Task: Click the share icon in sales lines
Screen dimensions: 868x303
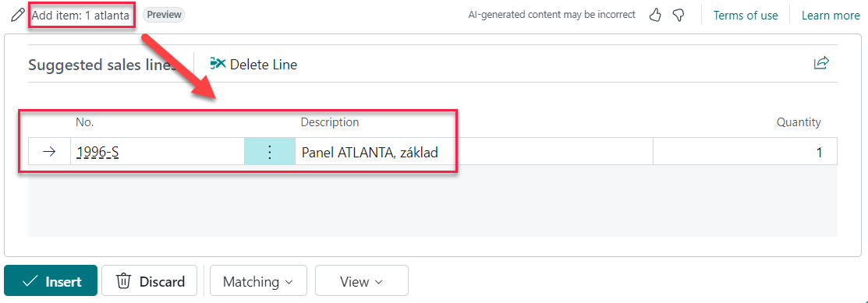Action: click(821, 63)
